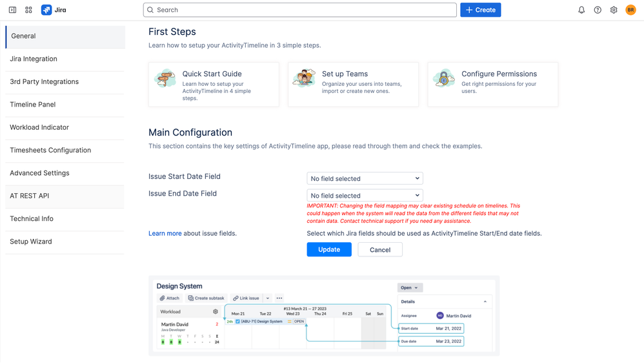The image size is (644, 363).
Task: Open Technical Info section
Action: tap(65, 219)
